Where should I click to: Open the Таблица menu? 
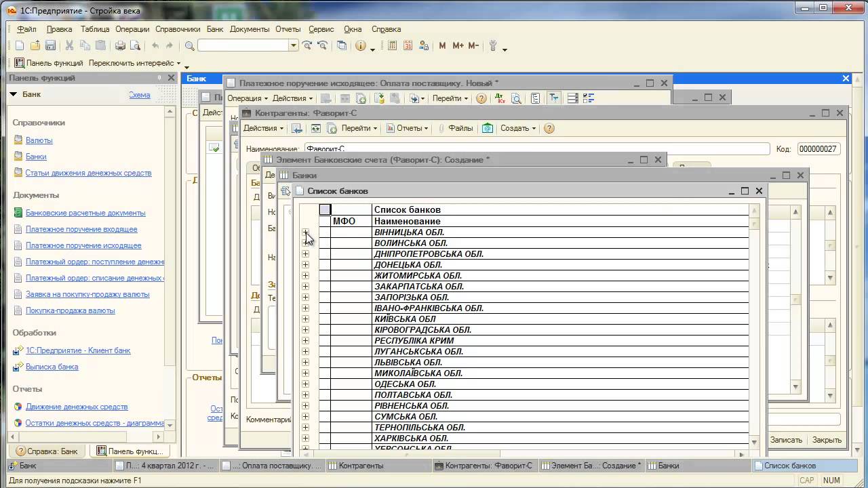pyautogui.click(x=95, y=29)
